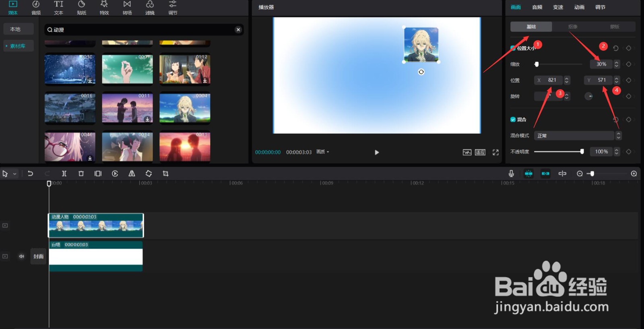Download the 00:46 glasses girl clip
The width and height of the screenshot is (644, 329).
tap(90, 158)
